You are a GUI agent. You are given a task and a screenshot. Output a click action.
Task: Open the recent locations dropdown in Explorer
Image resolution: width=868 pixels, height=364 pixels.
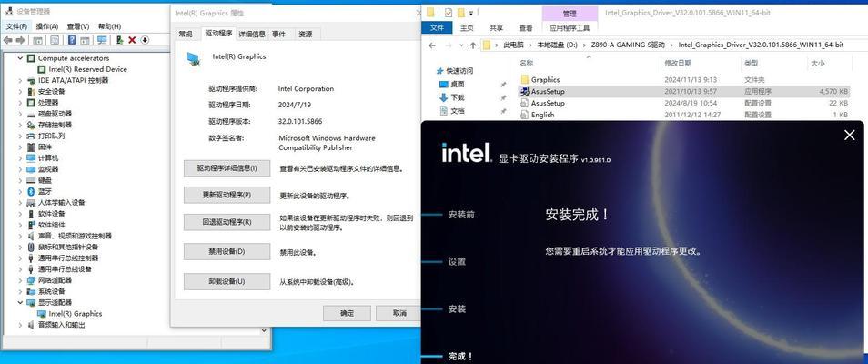click(461, 45)
